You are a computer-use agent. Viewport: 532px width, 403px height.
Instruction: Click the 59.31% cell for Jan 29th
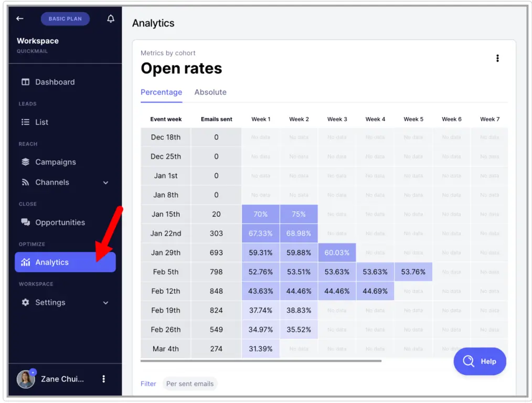click(x=261, y=253)
